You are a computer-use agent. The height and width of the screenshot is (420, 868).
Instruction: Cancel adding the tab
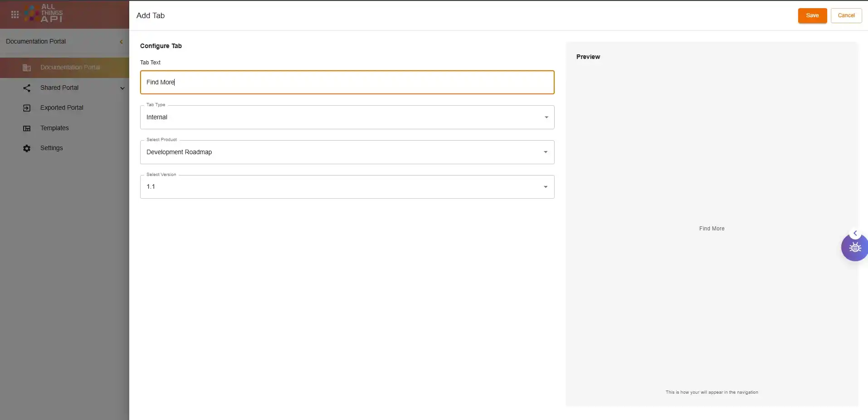(x=846, y=15)
